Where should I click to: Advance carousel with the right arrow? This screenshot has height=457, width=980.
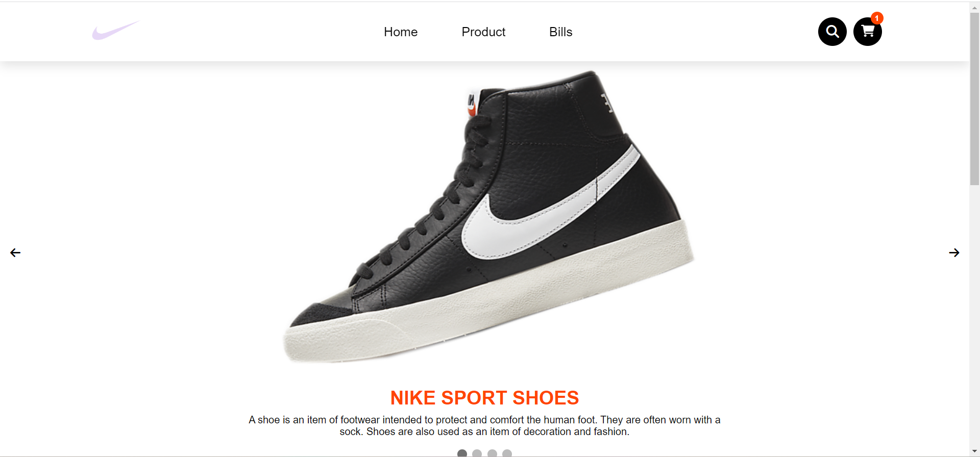click(x=954, y=252)
